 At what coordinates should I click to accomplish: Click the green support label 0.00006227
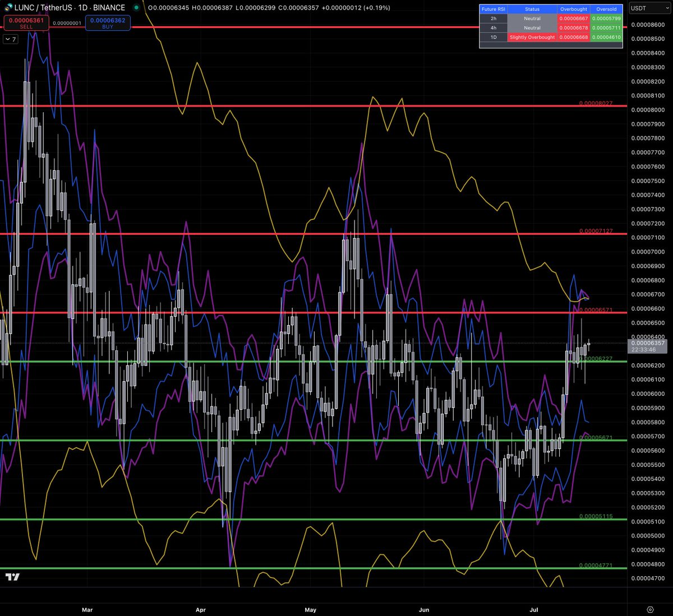(596, 359)
